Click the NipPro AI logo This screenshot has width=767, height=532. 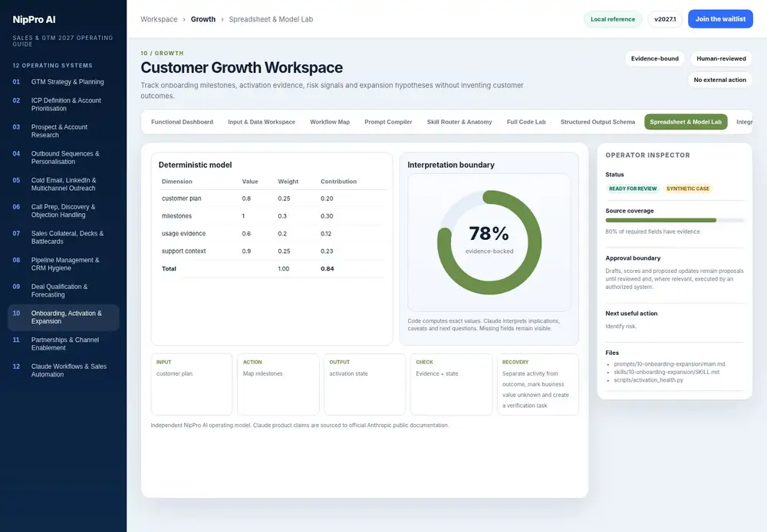click(x=34, y=20)
